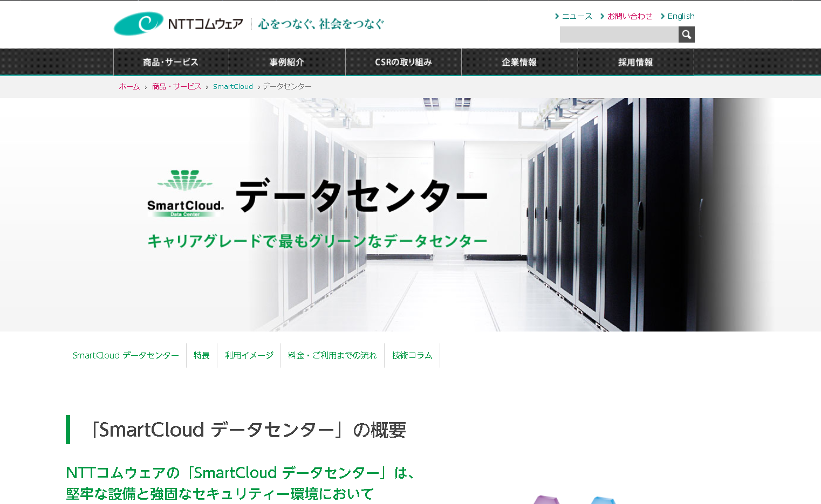Viewport: 821px width, 504px height.
Task: Open the 事例紹介 main menu
Action: click(x=287, y=62)
